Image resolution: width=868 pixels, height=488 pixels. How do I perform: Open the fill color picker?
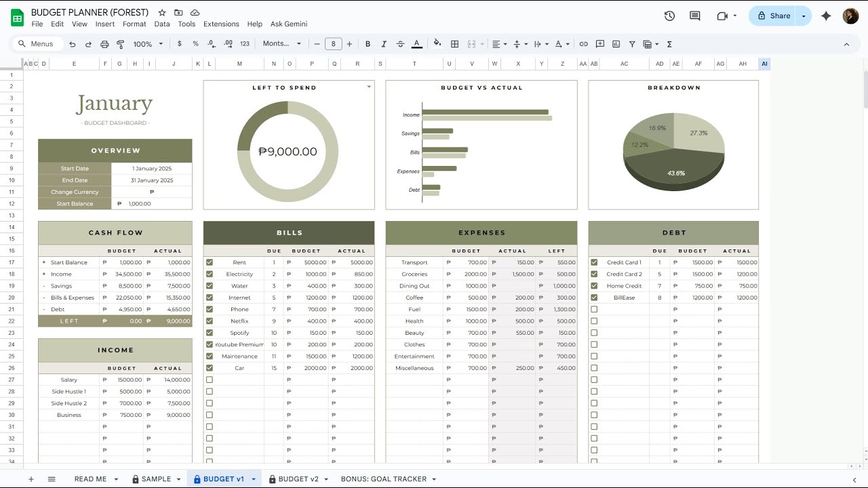(437, 44)
